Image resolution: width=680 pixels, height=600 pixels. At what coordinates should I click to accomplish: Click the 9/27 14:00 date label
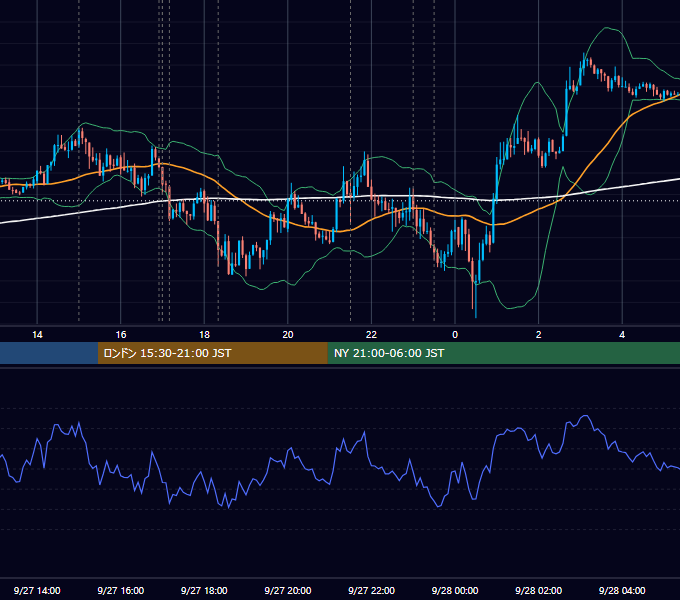point(37,590)
